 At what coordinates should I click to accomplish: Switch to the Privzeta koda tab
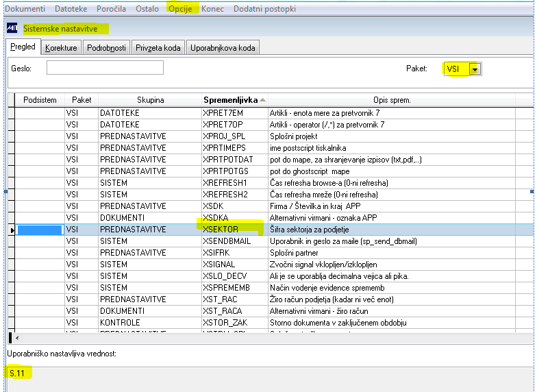click(x=158, y=47)
